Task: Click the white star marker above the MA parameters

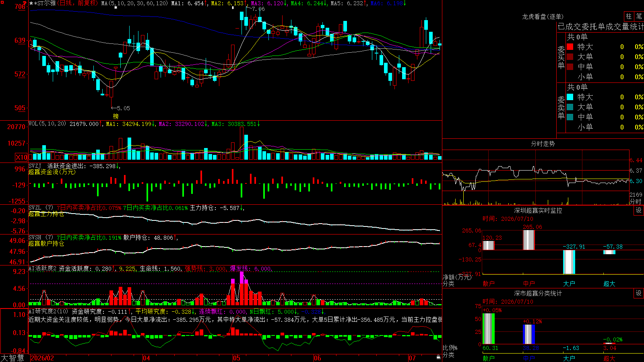Action: click(116, 8)
